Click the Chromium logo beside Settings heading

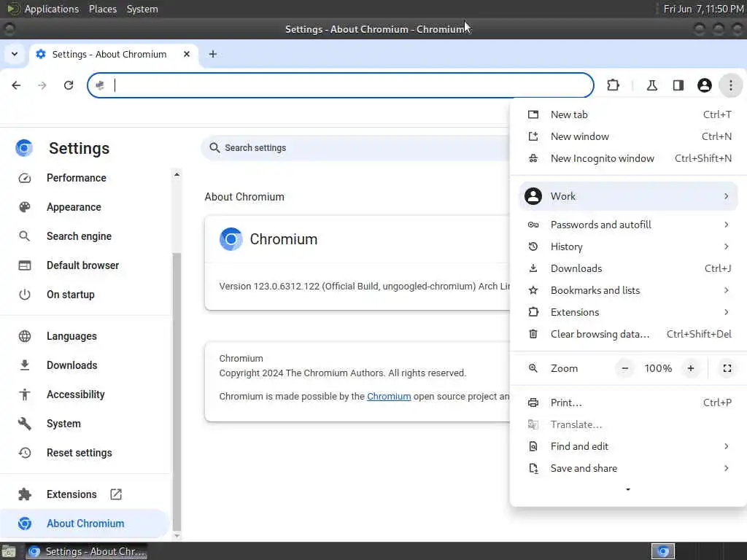[x=24, y=148]
